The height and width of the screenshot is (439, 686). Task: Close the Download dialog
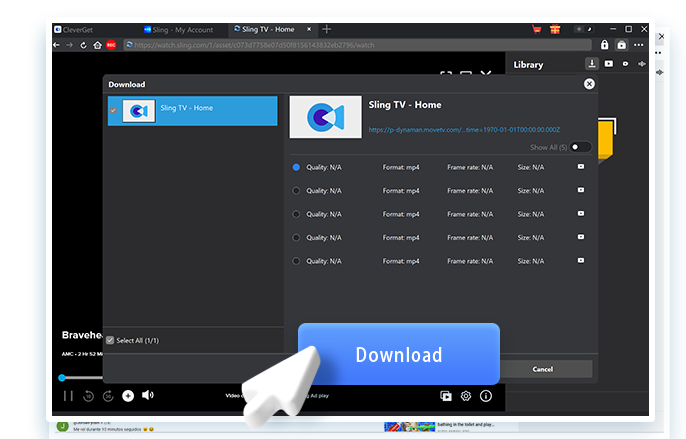tap(589, 84)
